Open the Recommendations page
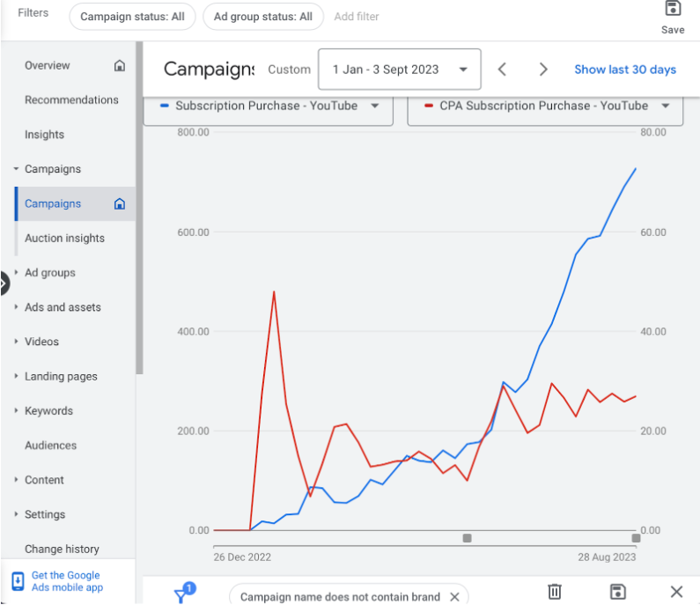This screenshot has height=605, width=700. (x=71, y=100)
